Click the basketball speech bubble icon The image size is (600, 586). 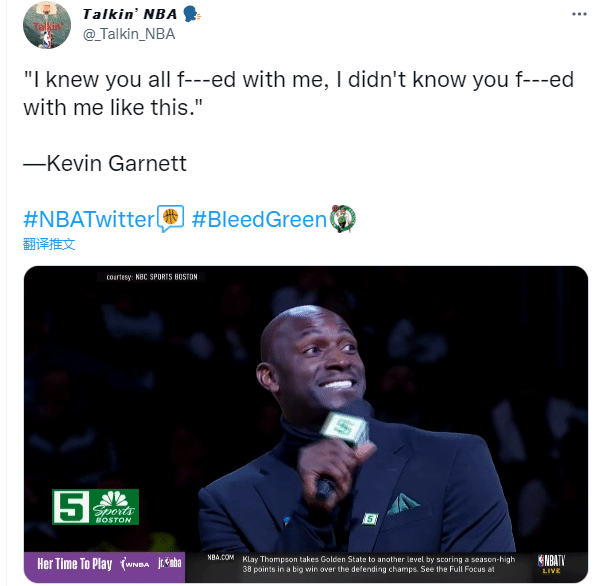click(170, 217)
